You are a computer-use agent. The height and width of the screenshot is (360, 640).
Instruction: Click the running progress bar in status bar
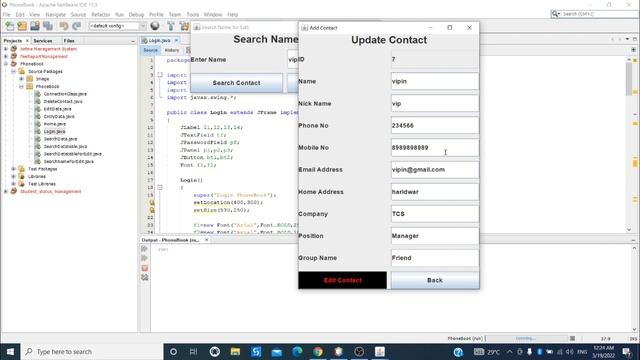tap(526, 338)
